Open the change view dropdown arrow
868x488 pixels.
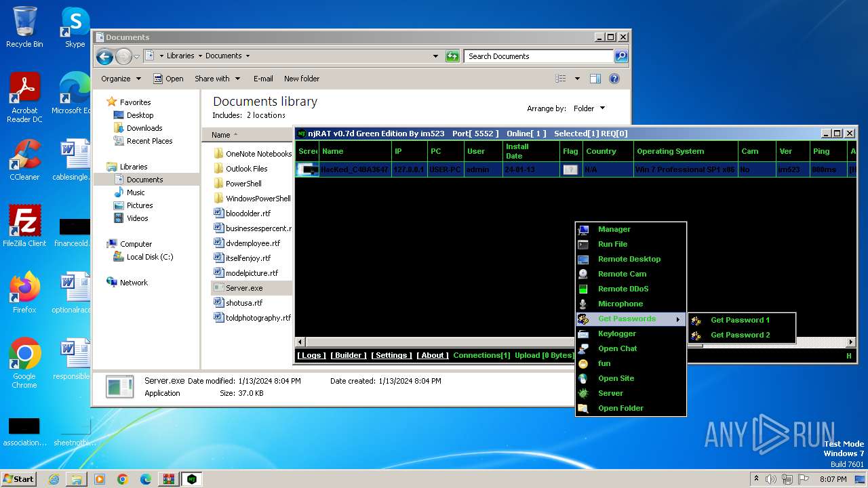(577, 79)
